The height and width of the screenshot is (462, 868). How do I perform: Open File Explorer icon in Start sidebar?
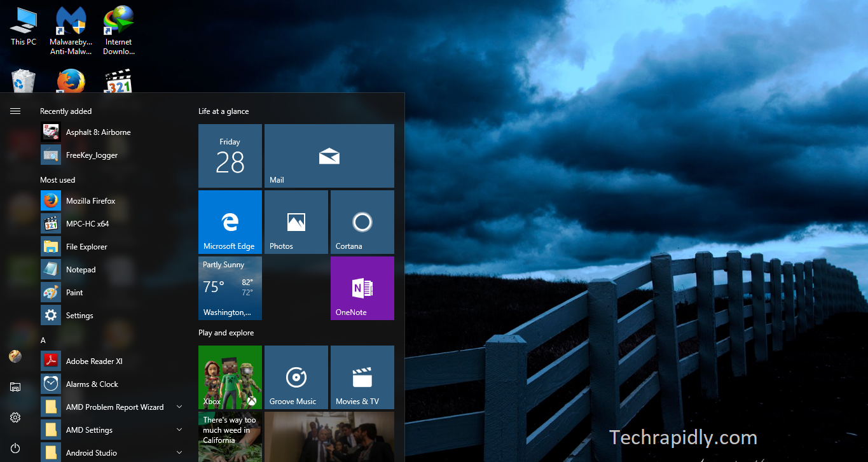pos(15,387)
